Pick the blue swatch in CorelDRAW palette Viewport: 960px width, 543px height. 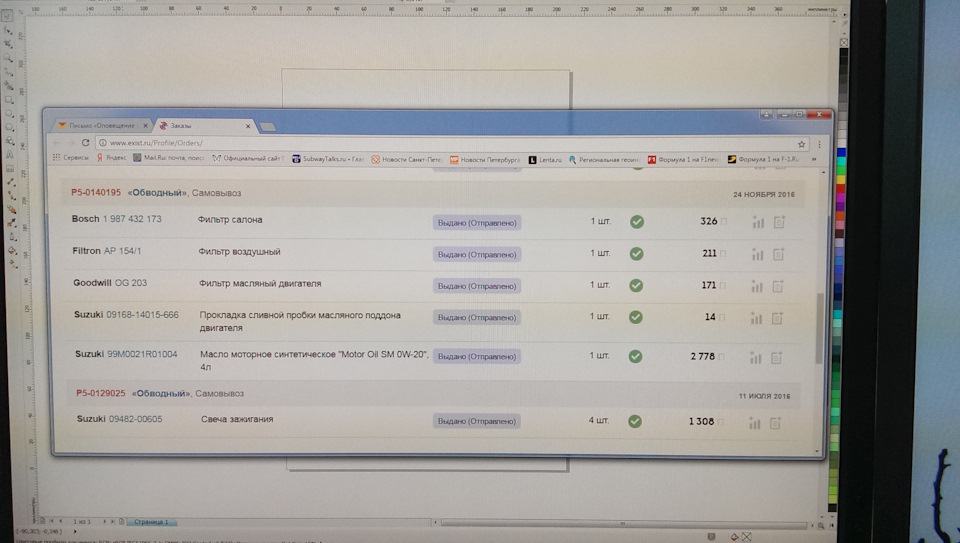[x=841, y=152]
